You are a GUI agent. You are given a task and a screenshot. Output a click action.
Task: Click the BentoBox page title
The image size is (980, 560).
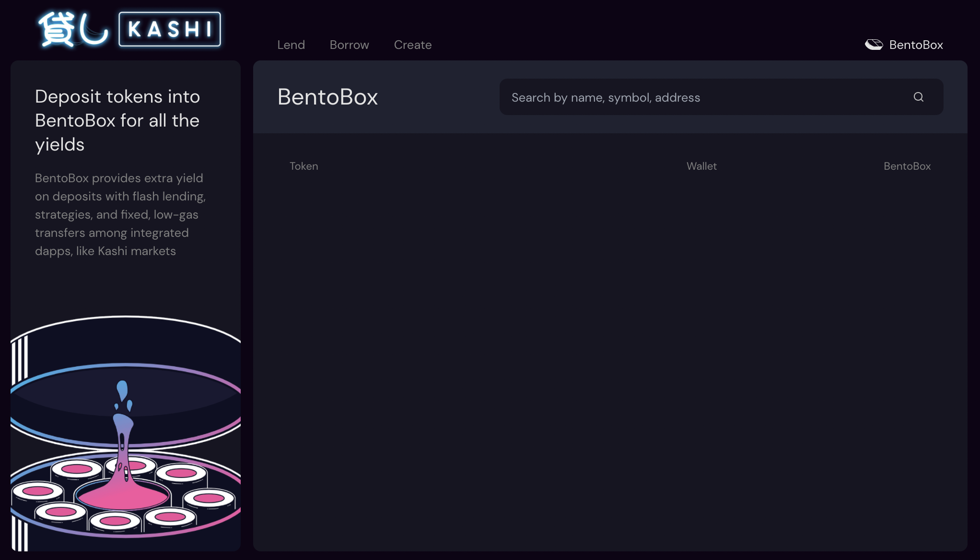(x=328, y=97)
